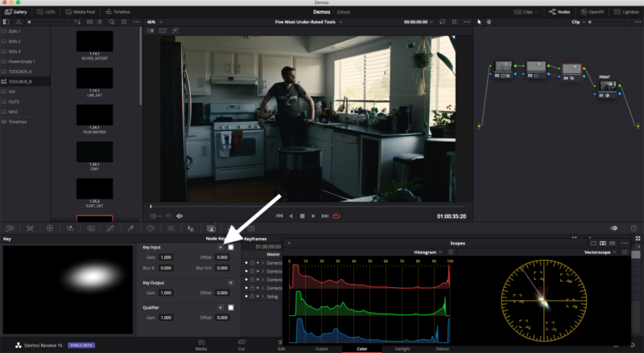644x353 pixels.
Task: Open Histogram scope settings icon
Action: coord(451,252)
